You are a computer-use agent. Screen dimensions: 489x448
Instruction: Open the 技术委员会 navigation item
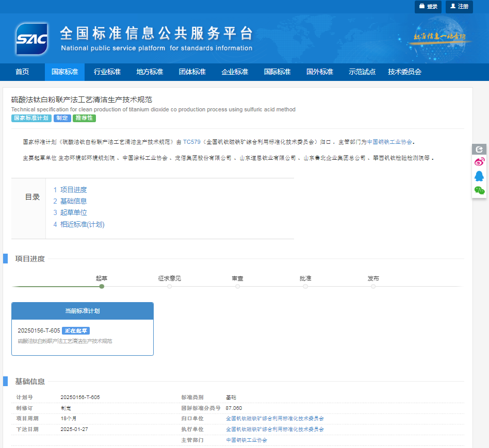point(404,72)
